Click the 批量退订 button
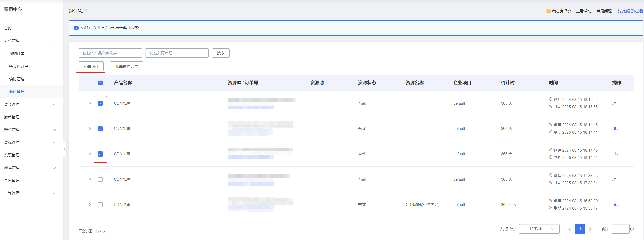The width and height of the screenshot is (644, 240). (x=91, y=66)
